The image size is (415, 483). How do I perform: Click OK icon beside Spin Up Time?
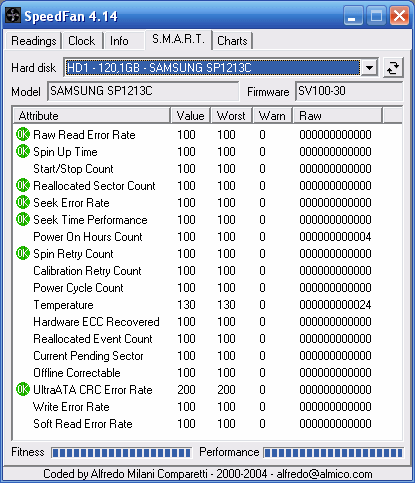[23, 152]
